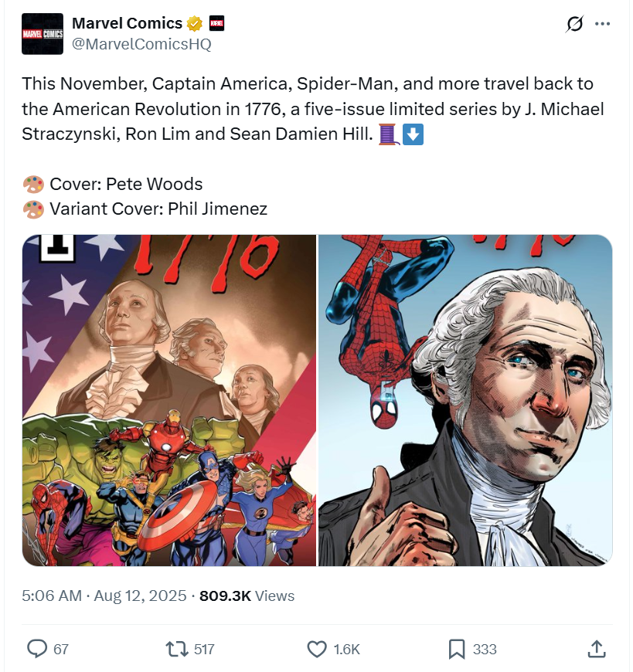Open Marvel Comics profile avatar
Image resolution: width=633 pixels, height=672 pixels.
coord(43,34)
